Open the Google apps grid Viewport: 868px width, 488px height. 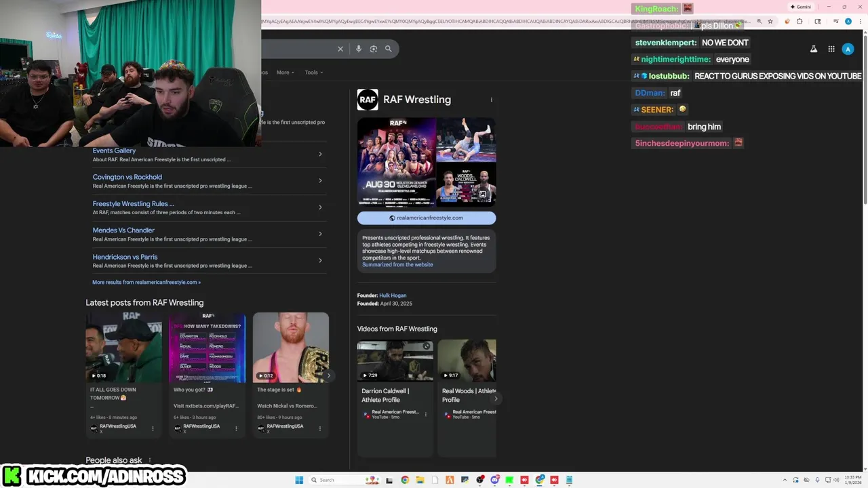(x=831, y=49)
